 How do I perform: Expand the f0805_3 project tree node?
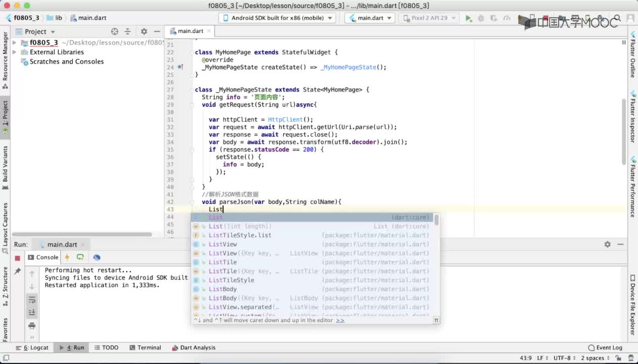click(x=15, y=43)
